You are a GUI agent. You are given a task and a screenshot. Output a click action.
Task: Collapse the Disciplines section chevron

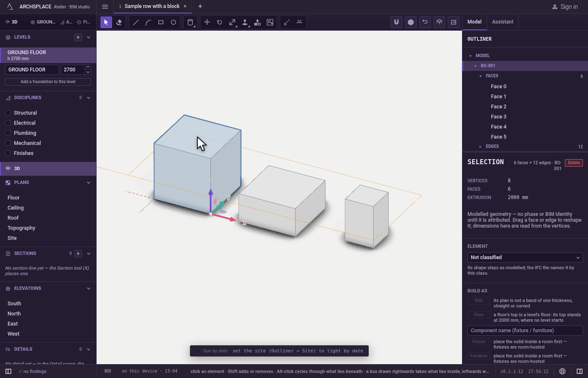click(89, 98)
